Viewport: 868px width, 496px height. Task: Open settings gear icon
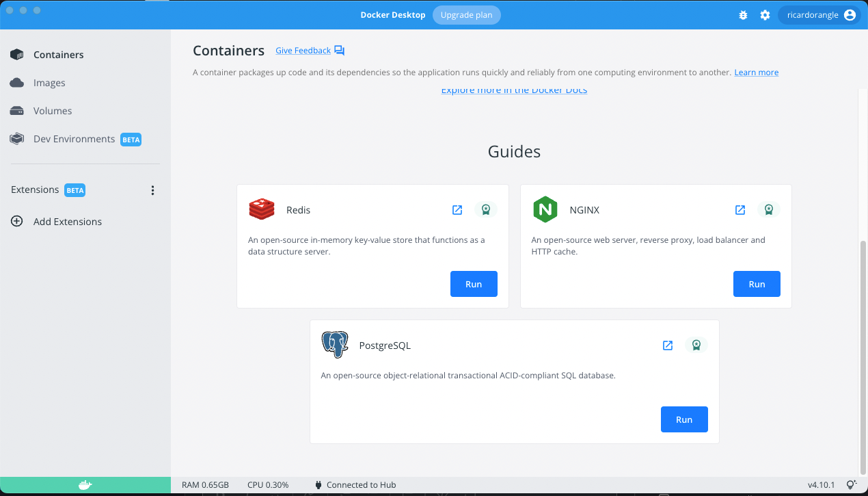point(765,15)
